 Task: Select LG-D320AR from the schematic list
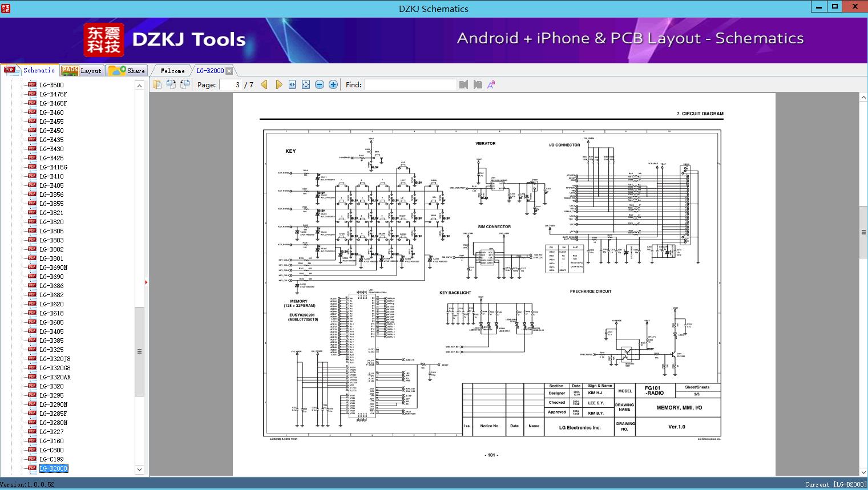[x=55, y=377]
